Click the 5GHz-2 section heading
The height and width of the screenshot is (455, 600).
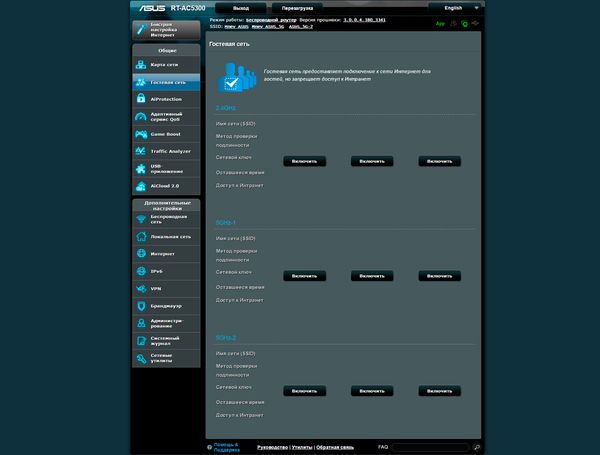[x=226, y=338]
